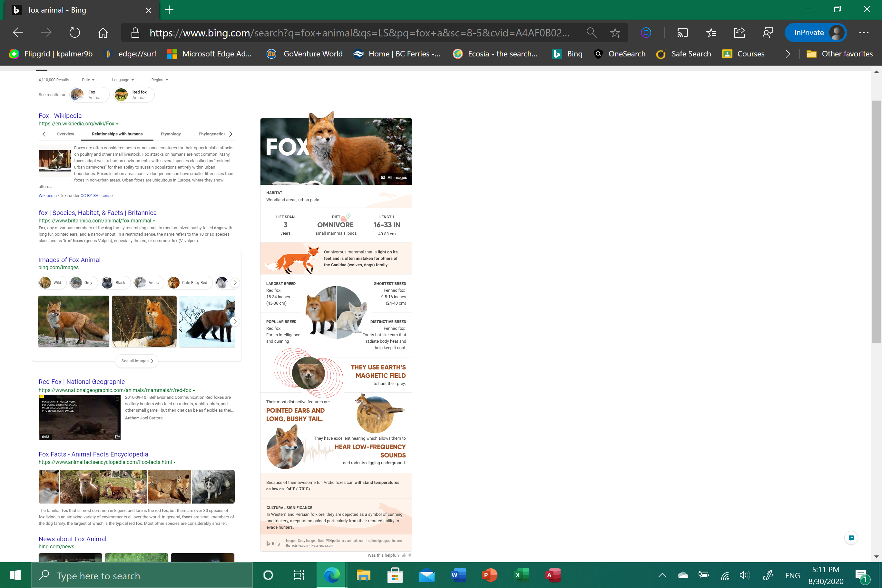The image size is (882, 588).
Task: Expand the Region filter
Action: (159, 80)
